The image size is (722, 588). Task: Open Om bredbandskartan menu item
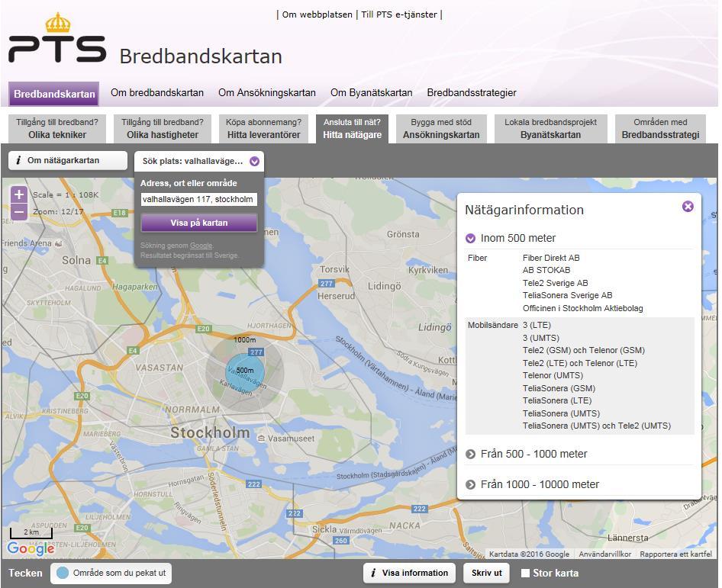pos(157,92)
